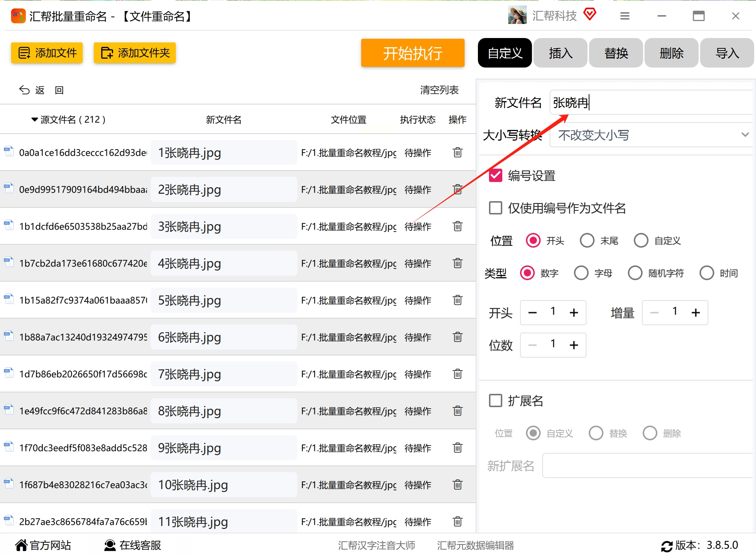
Task: Click the 清空列表 link
Action: click(439, 90)
